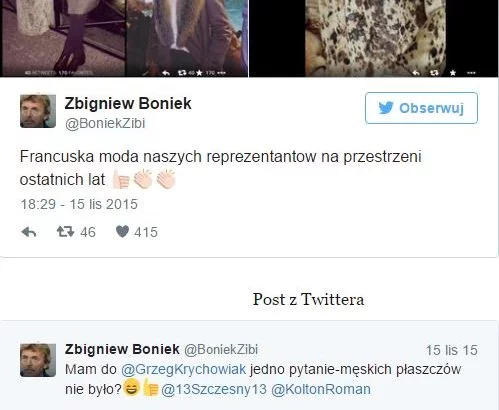The image size is (499, 410).
Task: Open the 18:29 - 15 lis 2015 timestamp
Action: (x=79, y=204)
